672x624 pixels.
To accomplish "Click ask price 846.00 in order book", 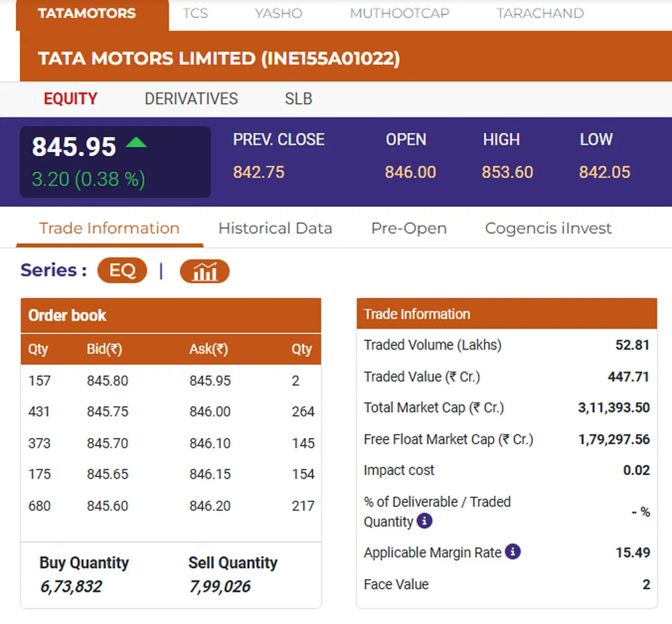I will coord(210,412).
